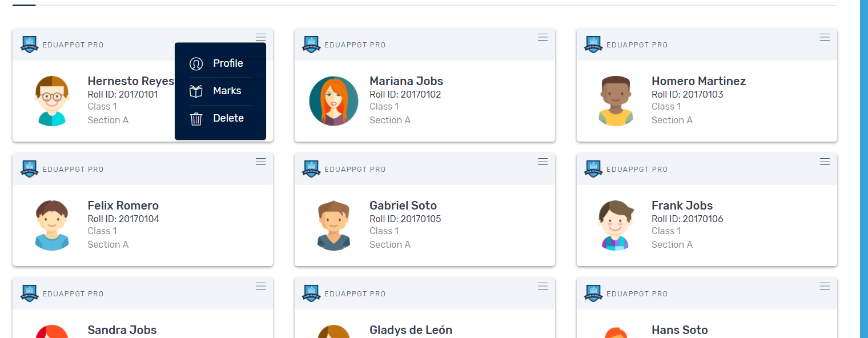
Task: Open hamburger menu on Mariana Jobs card
Action: 542,38
